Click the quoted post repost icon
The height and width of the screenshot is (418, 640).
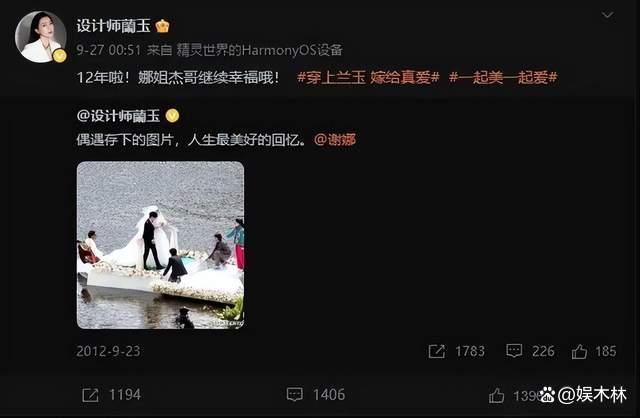[x=436, y=351]
